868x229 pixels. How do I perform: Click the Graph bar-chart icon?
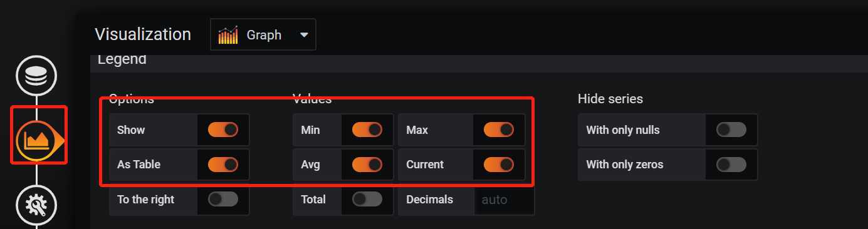(x=228, y=35)
